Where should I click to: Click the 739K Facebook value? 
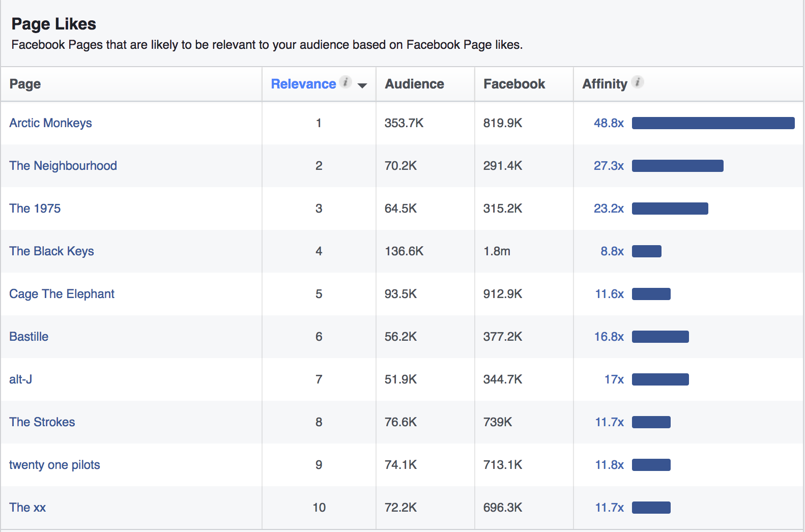tap(498, 422)
